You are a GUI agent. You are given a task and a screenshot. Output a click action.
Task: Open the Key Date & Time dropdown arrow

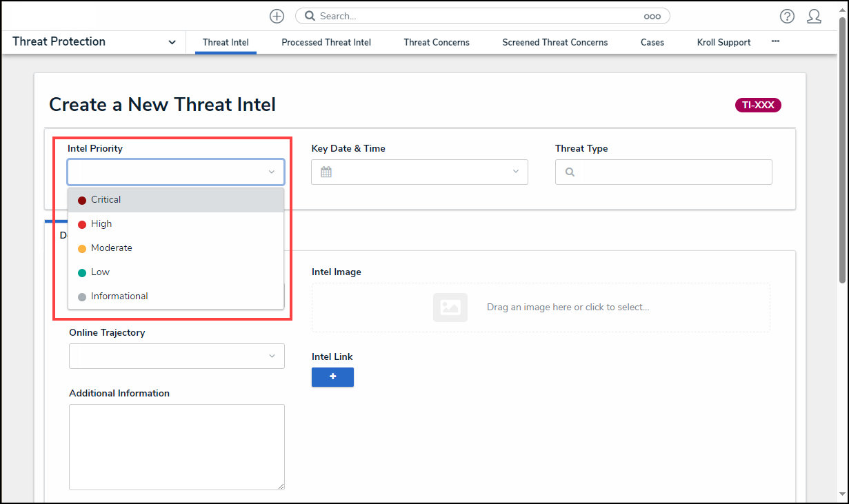point(515,172)
